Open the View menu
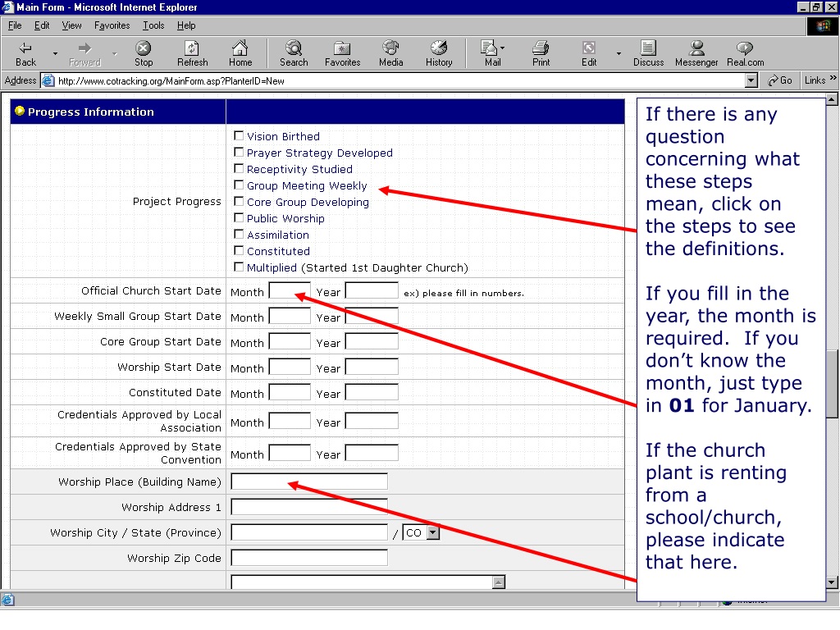Screen dimensions: 840x630 coord(72,25)
